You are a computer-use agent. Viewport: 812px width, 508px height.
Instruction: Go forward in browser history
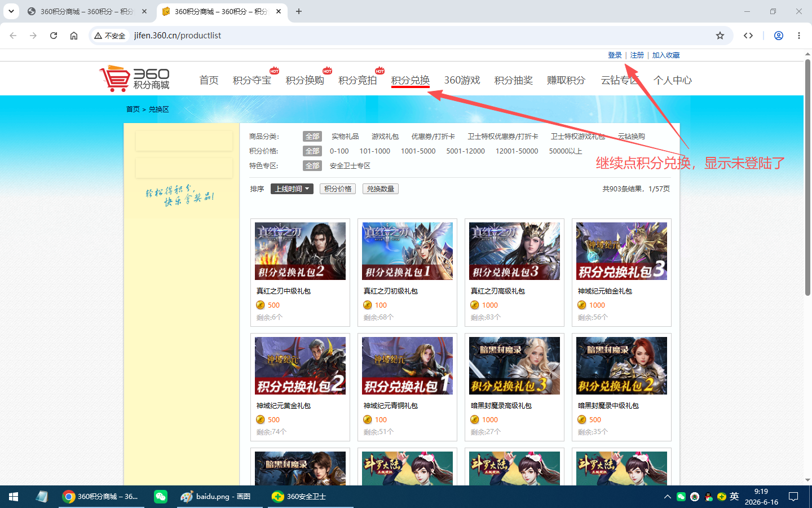tap(33, 36)
